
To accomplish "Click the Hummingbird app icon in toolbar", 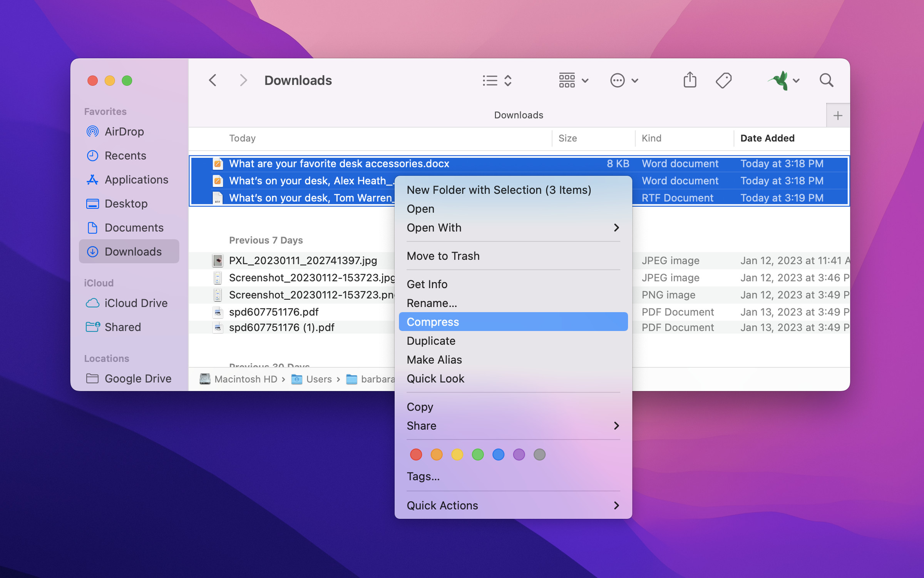I will [x=780, y=80].
